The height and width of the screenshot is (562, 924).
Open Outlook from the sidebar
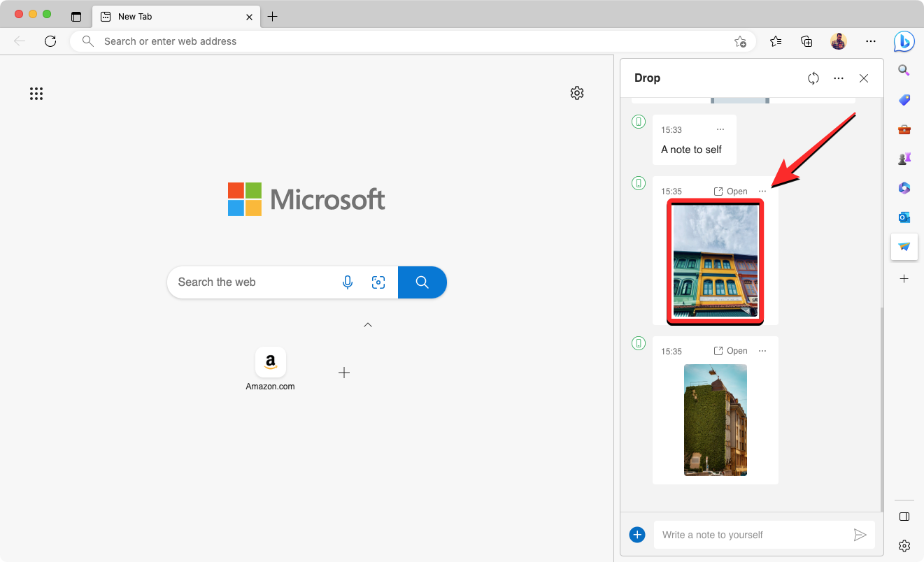click(904, 217)
